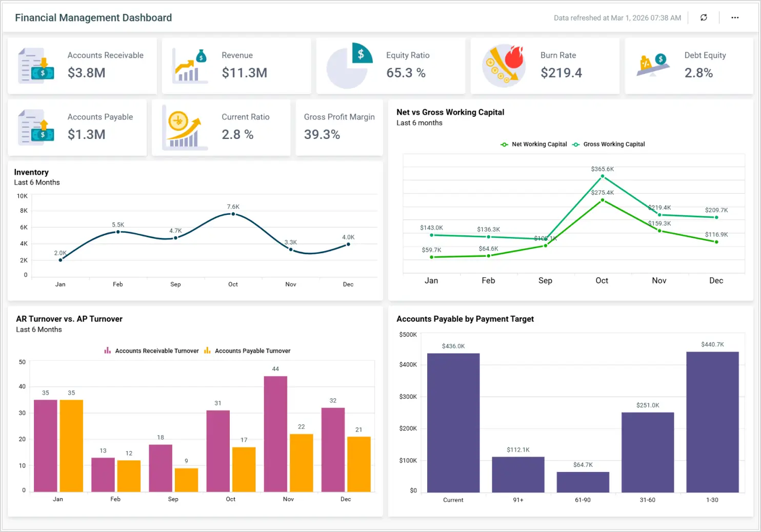This screenshot has width=761, height=532.
Task: Click Nov receivable turnover bar labeled 44
Action: click(x=275, y=434)
